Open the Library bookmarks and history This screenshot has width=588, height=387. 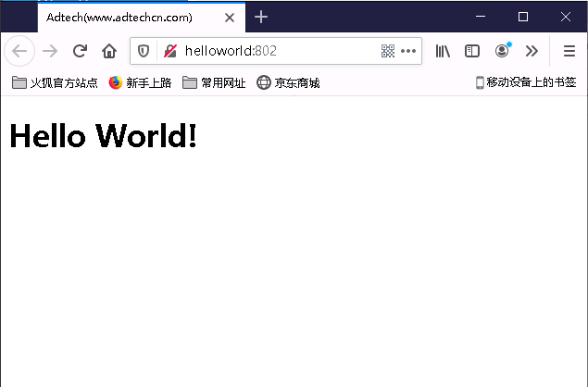coord(443,51)
